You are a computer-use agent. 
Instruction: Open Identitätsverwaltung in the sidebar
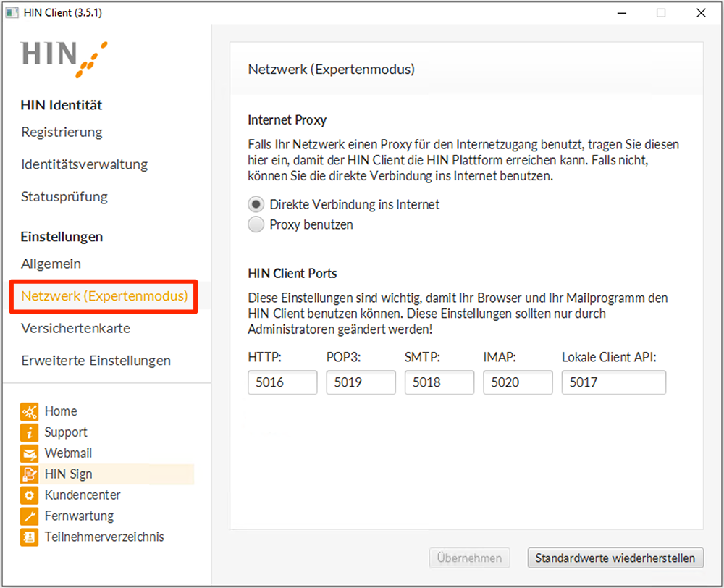pos(85,164)
